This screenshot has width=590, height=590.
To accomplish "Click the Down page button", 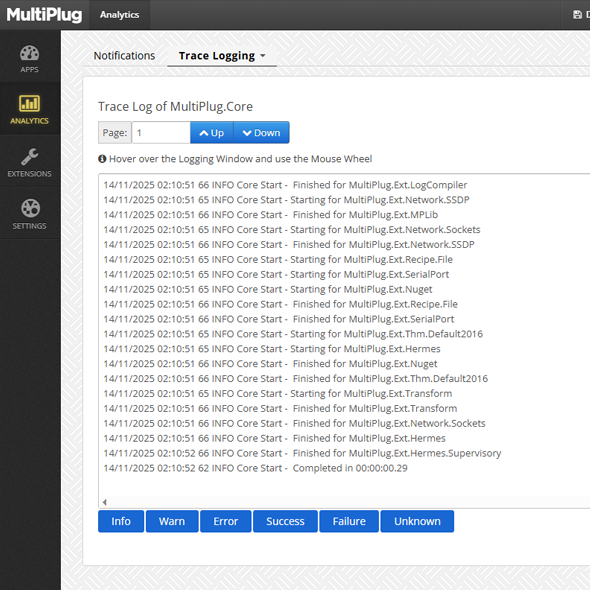I will pyautogui.click(x=262, y=132).
